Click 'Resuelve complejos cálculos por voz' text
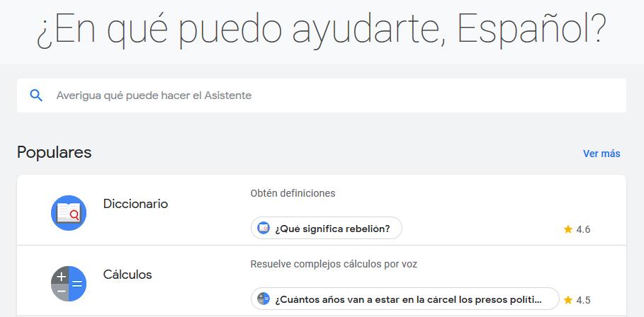Image resolution: width=644 pixels, height=317 pixels. (334, 264)
